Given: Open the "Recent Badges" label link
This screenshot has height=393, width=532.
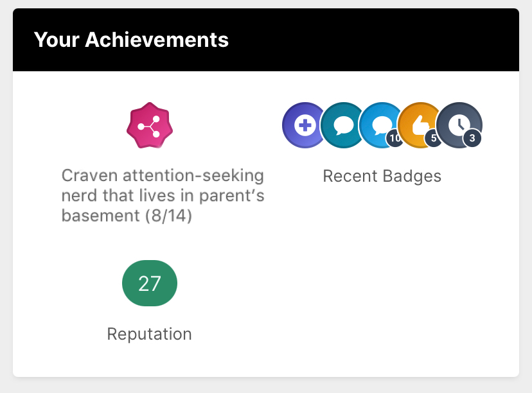Looking at the screenshot, I should pos(382,176).
